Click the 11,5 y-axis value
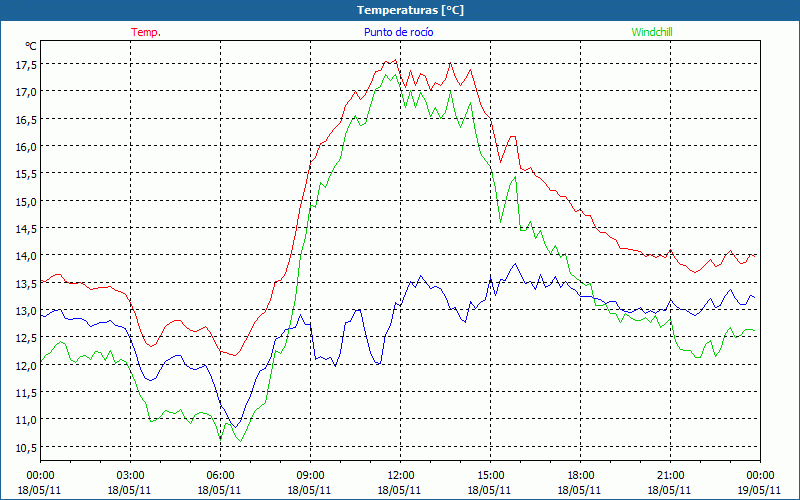Image resolution: width=800 pixels, height=500 pixels. click(x=26, y=392)
